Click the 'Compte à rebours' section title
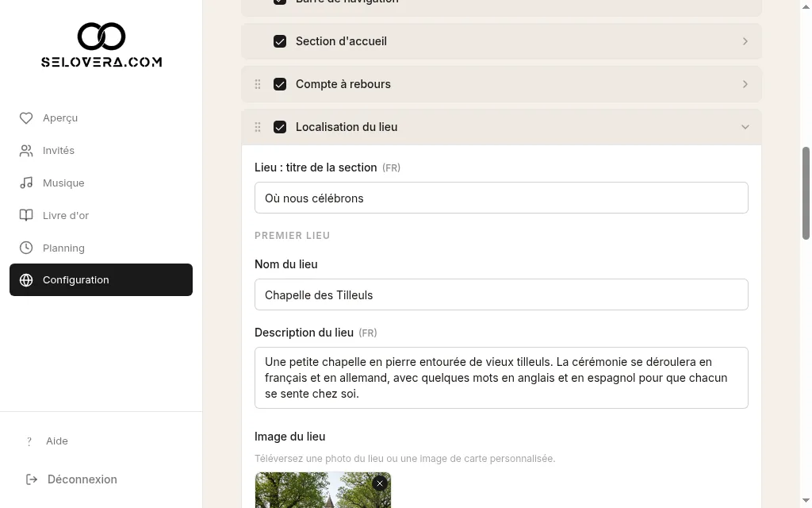 tap(343, 84)
